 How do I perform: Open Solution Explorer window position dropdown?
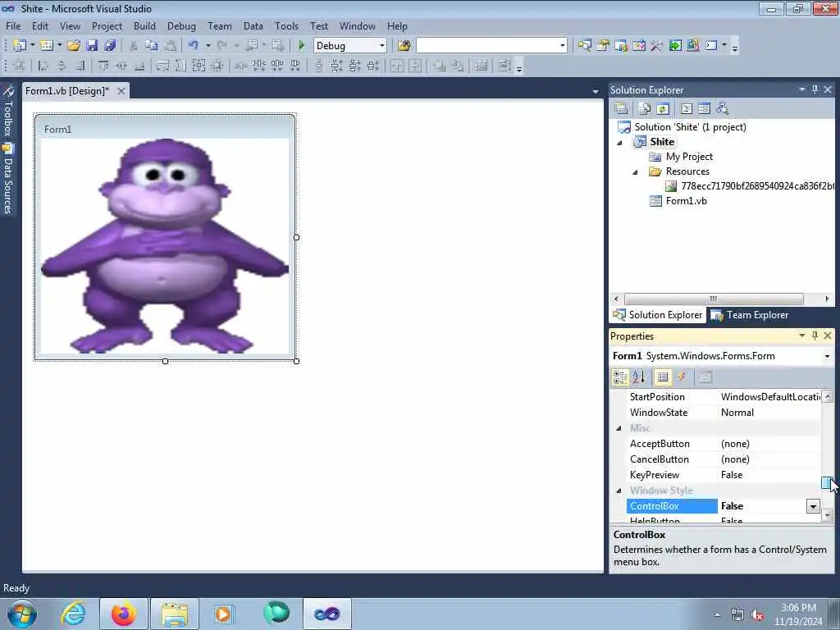pos(802,89)
